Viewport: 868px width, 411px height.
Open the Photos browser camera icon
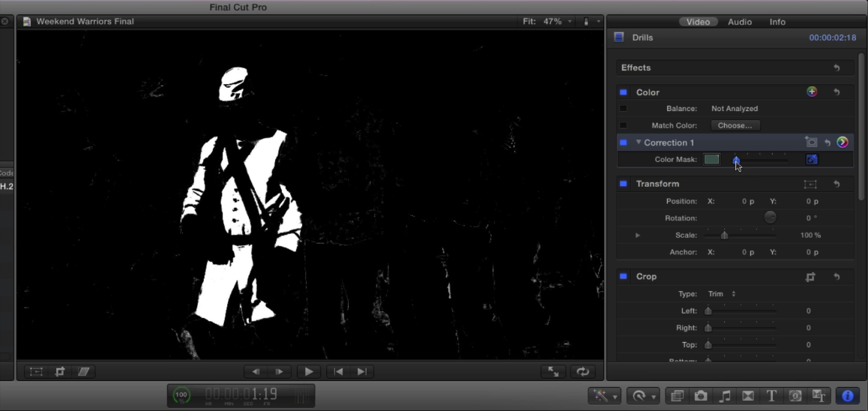pos(701,396)
